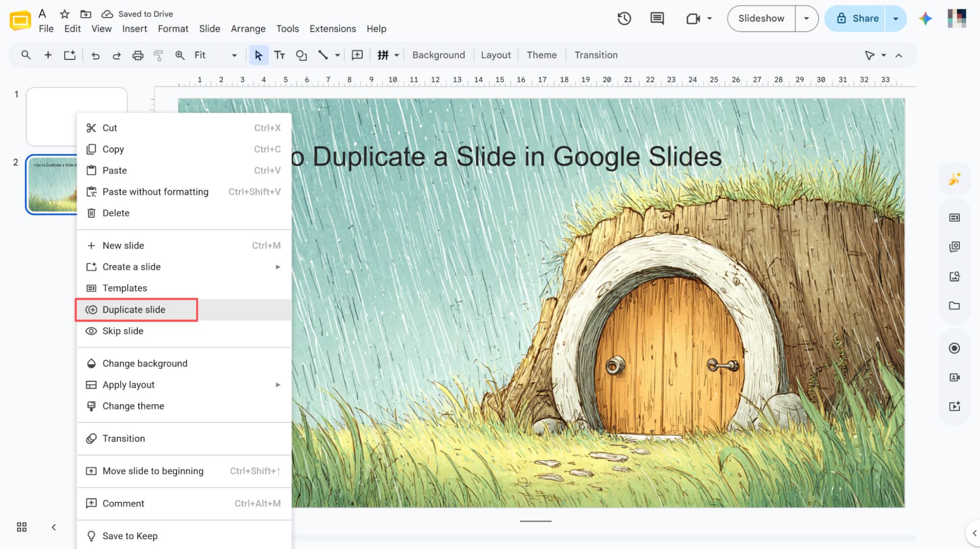The height and width of the screenshot is (549, 980).
Task: Click the guides grid icon in toolbar
Action: [383, 55]
